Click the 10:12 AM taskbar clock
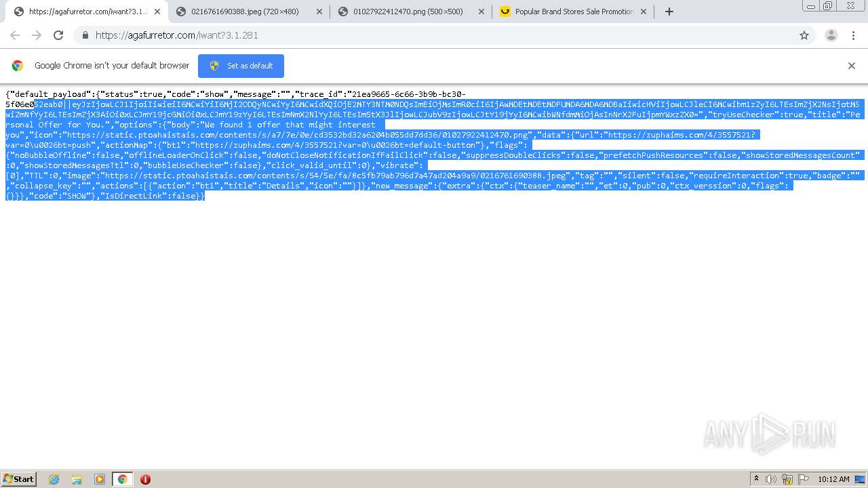The width and height of the screenshot is (868, 488). coord(833,479)
